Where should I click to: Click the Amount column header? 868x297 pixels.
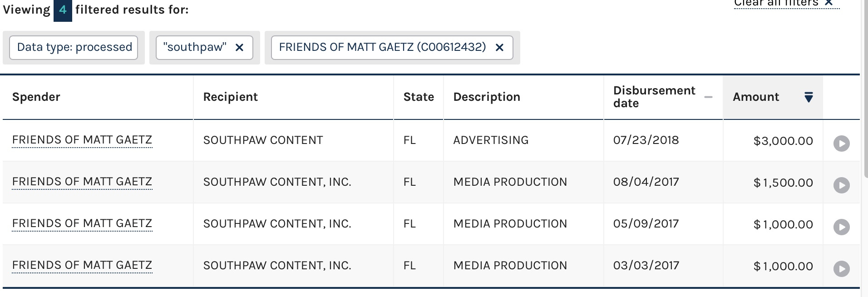point(756,97)
